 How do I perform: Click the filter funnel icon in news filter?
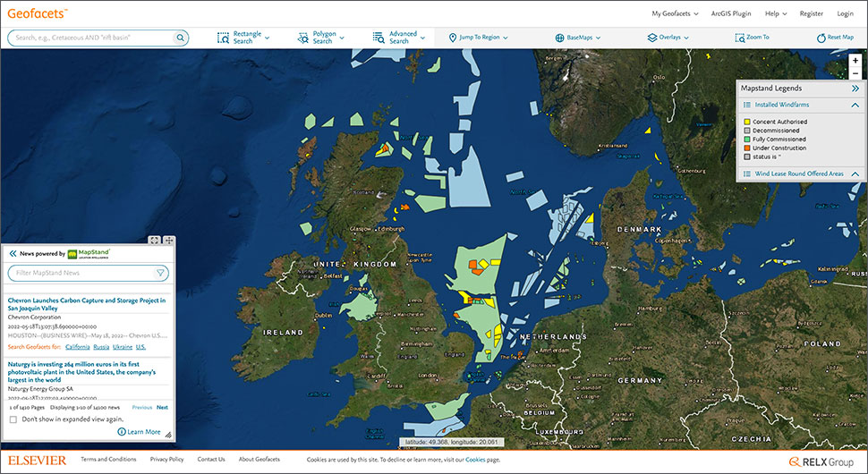coord(160,273)
